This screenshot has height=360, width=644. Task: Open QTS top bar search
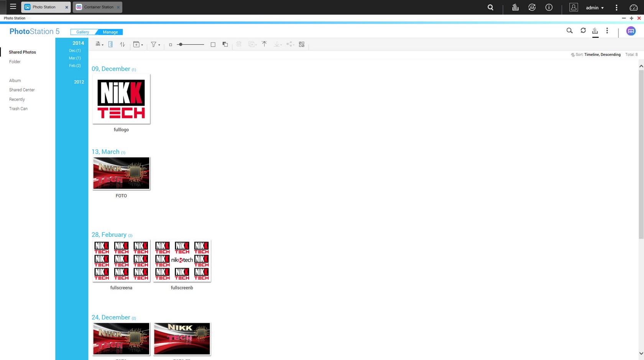490,7
